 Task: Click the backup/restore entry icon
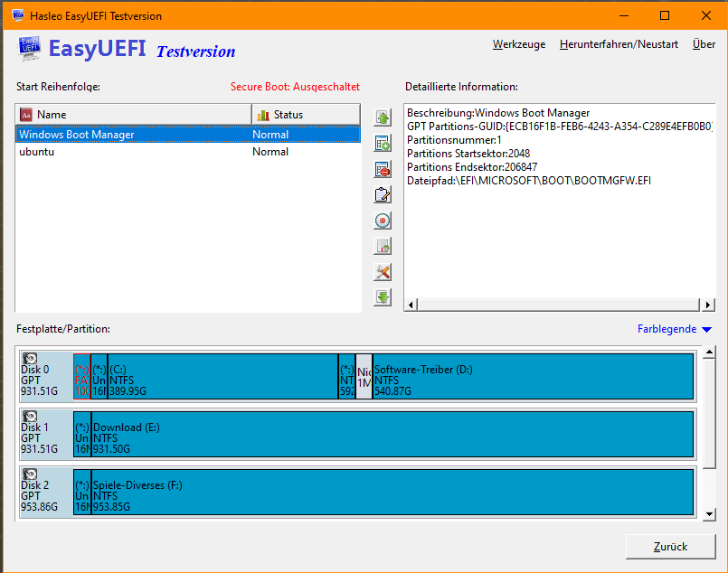(x=383, y=247)
